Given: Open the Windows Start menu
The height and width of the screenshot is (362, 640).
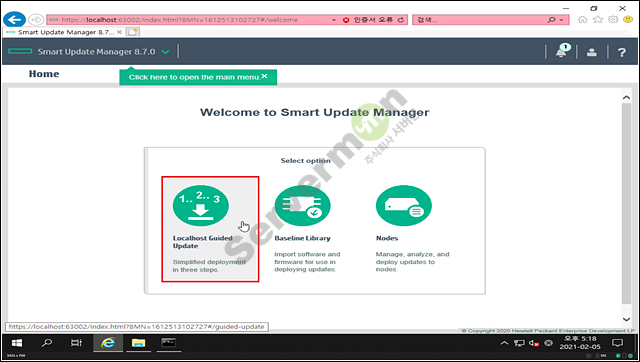Looking at the screenshot, I should [17, 343].
